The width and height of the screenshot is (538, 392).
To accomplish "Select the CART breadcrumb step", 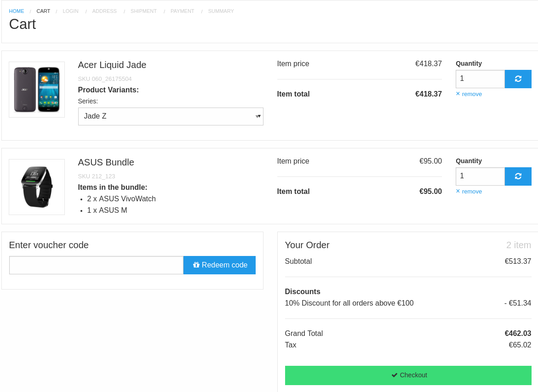I will (43, 11).
